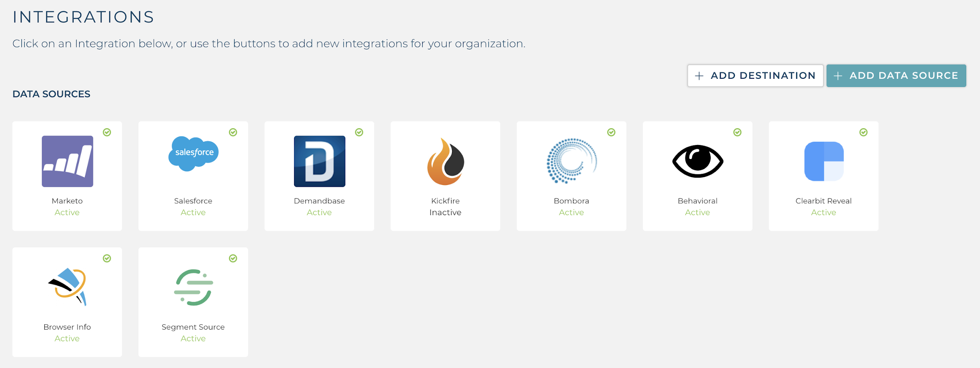The width and height of the screenshot is (980, 368).
Task: Click the Segment Source name label
Action: [193, 327]
